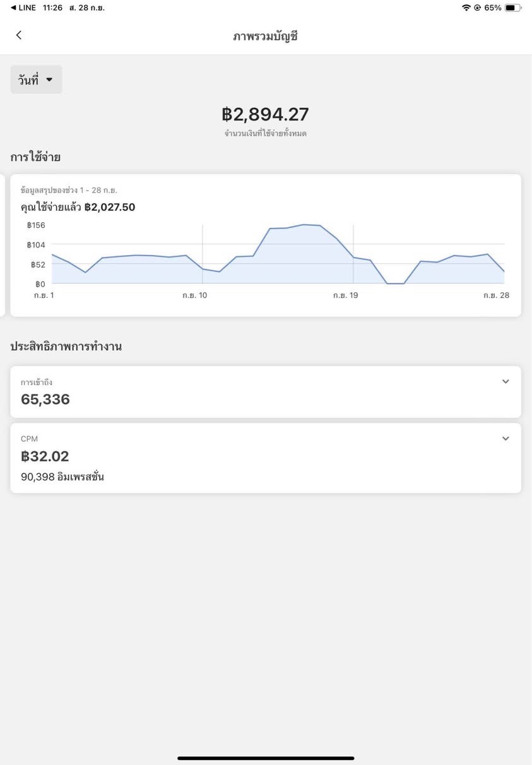Tap the ฿2,894.27 total spend amount
This screenshot has width=532, height=765.
point(265,114)
